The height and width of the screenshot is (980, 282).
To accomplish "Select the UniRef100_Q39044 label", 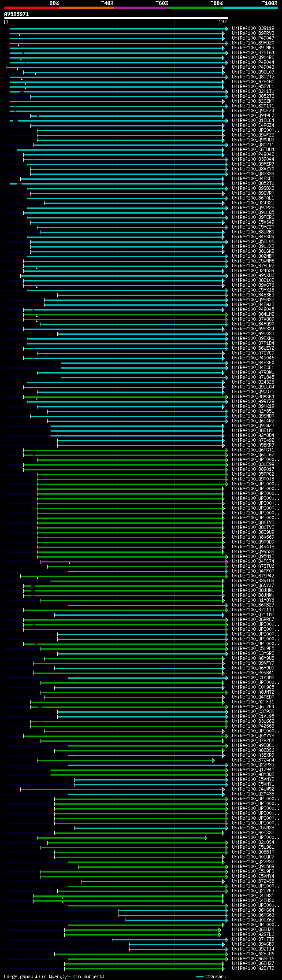I will coord(253,159).
